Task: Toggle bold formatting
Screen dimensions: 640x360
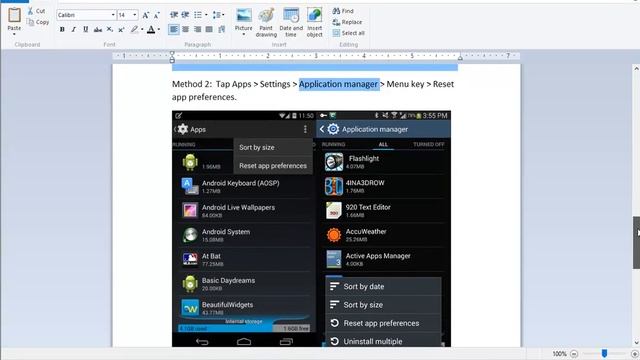Action: point(62,29)
